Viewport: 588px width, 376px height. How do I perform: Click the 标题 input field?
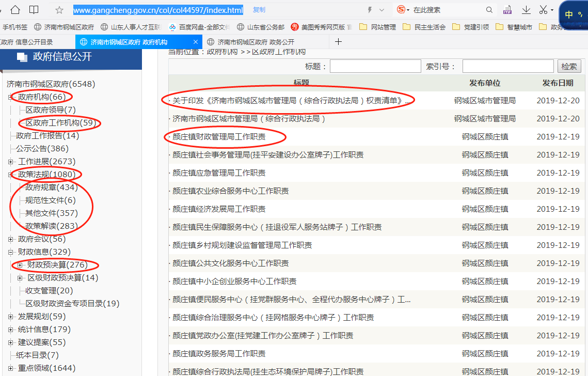[375, 67]
